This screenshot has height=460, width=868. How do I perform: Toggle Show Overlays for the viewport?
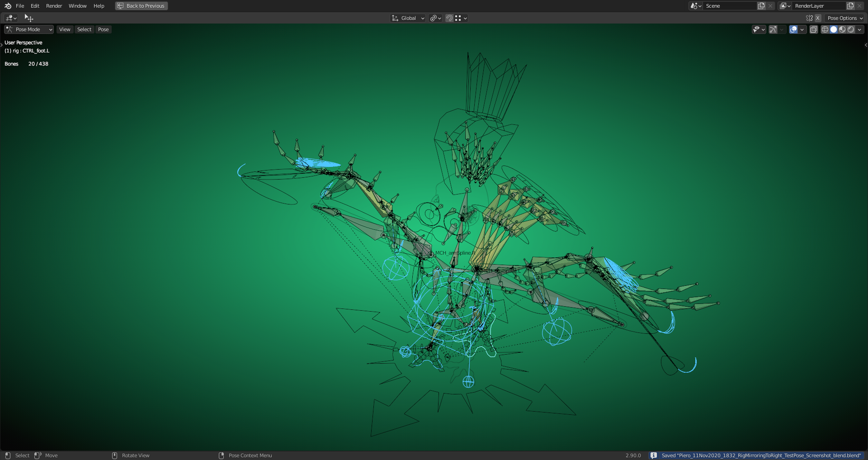(x=793, y=29)
